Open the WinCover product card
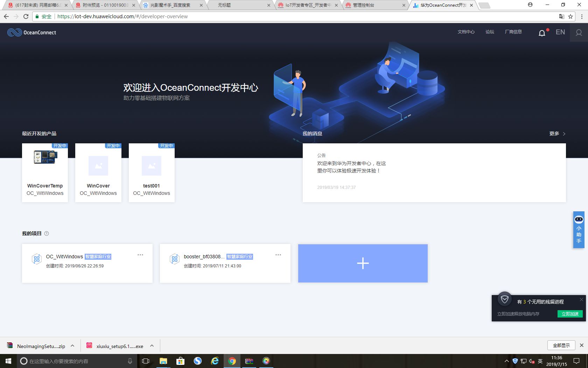This screenshot has width=588, height=368. pos(98,172)
